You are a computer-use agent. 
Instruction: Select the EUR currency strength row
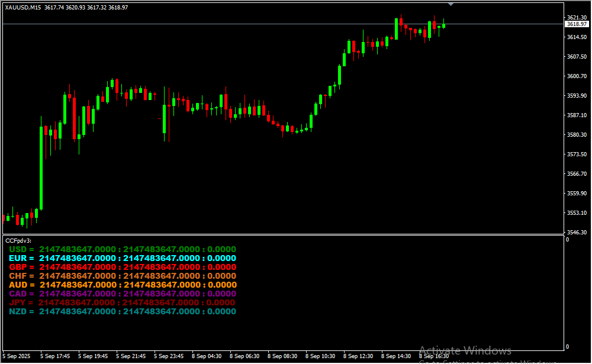(122, 258)
